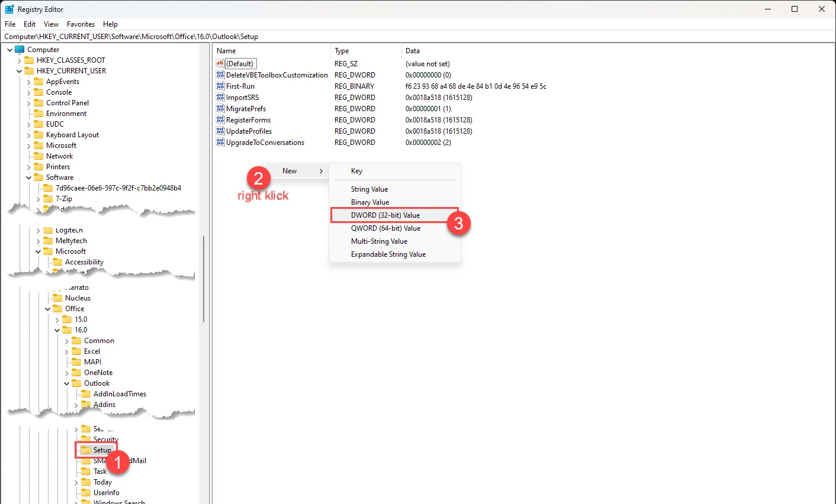
Task: Click the Software folder icon
Action: point(38,177)
